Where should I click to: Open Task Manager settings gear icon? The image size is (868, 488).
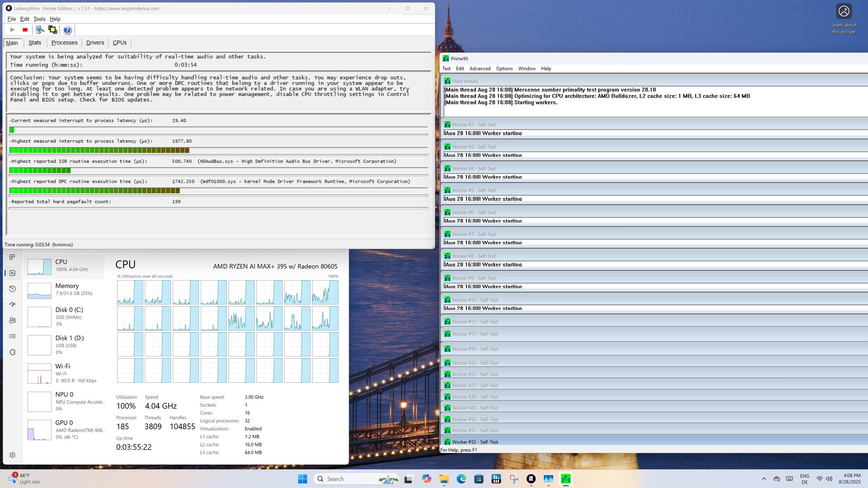[13, 455]
